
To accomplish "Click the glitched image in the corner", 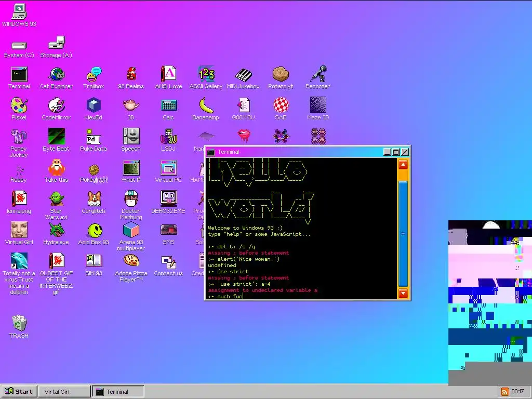I will 490,303.
